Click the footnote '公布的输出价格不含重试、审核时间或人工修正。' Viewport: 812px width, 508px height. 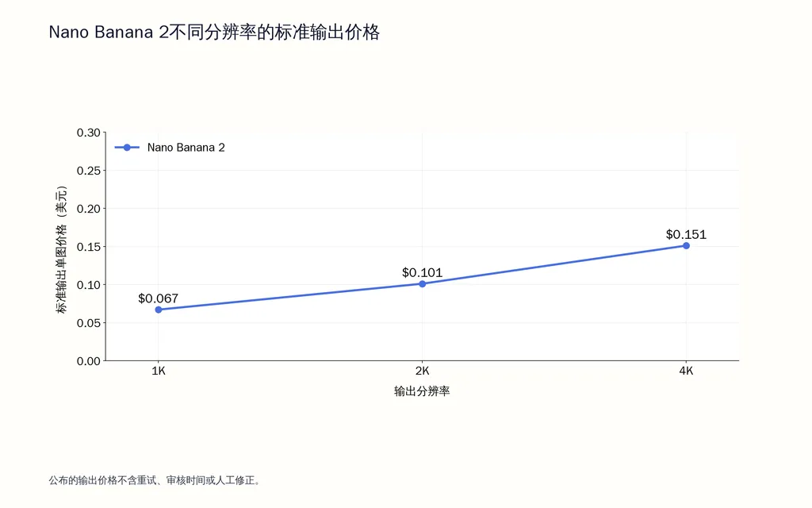155,480
